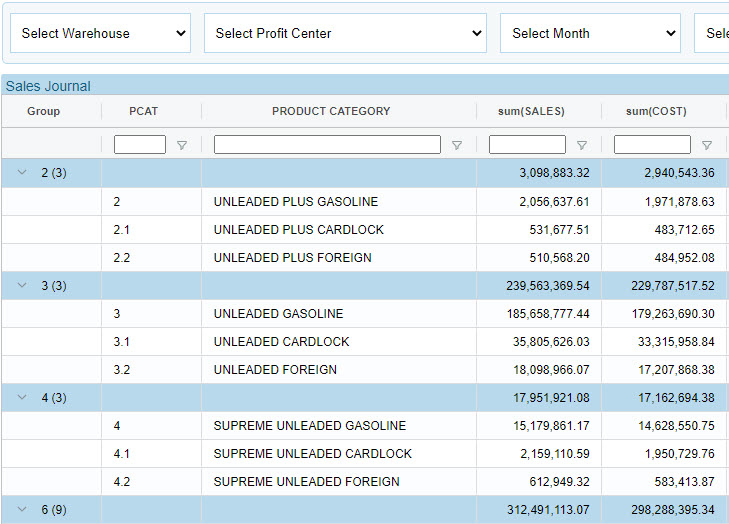This screenshot has width=729, height=524.
Task: Sort by PCAT column header
Action: point(144,111)
